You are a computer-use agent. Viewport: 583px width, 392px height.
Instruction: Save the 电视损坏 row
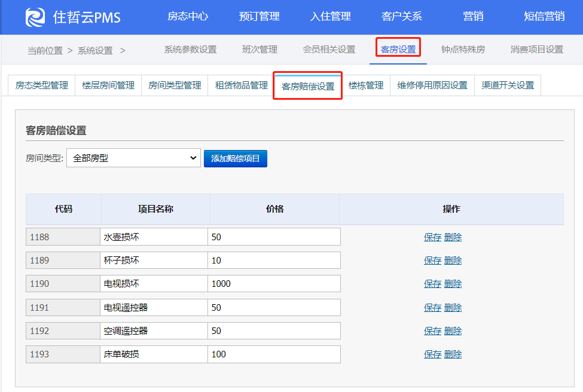point(432,284)
